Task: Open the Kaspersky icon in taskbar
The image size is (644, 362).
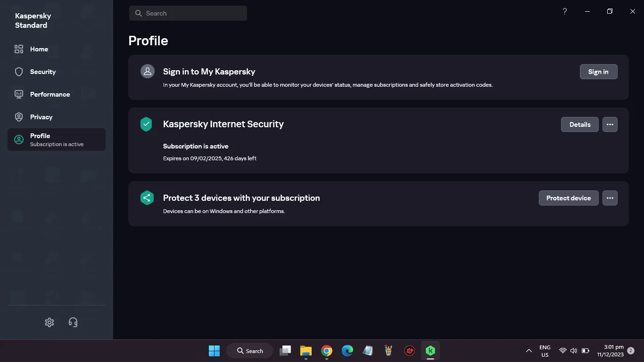Action: coord(430,351)
